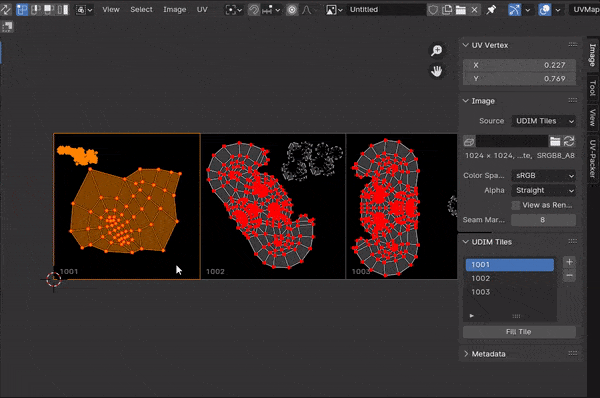Open snapping options dropdown
The width and height of the screenshot is (600, 398).
[x=271, y=10]
